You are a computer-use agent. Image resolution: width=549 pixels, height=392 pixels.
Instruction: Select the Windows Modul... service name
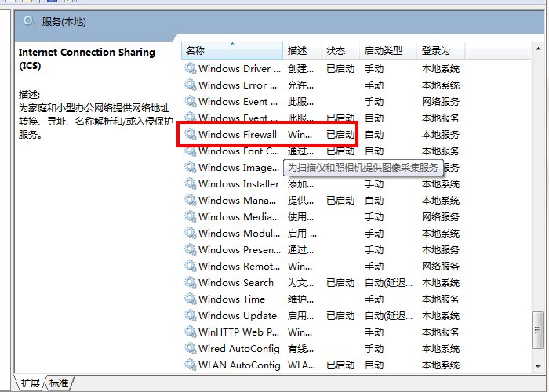(239, 233)
